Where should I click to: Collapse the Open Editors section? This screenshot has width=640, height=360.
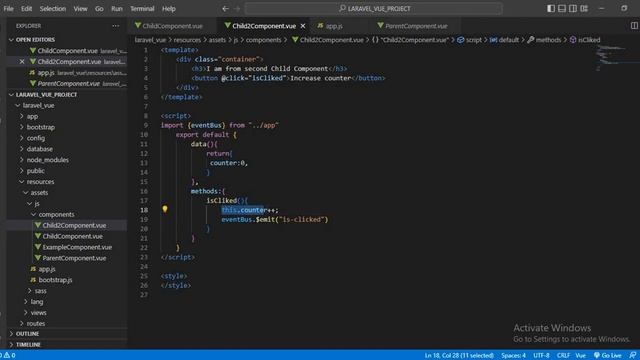point(35,40)
